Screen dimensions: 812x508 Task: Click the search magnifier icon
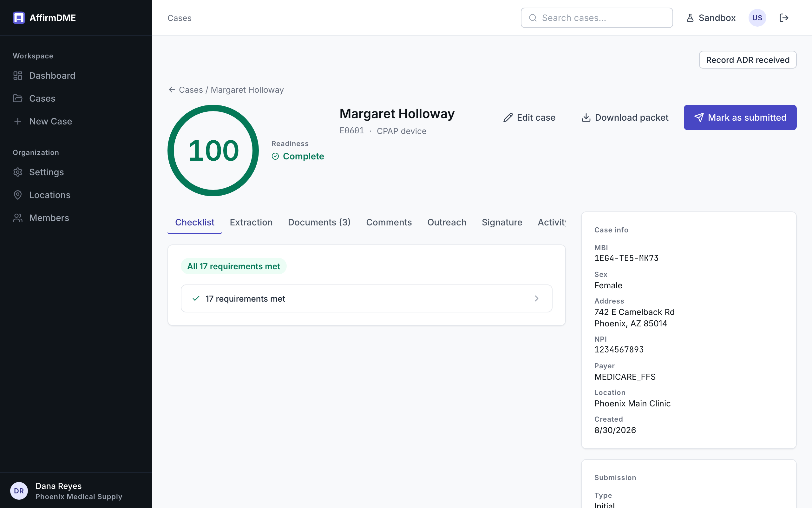pos(533,18)
